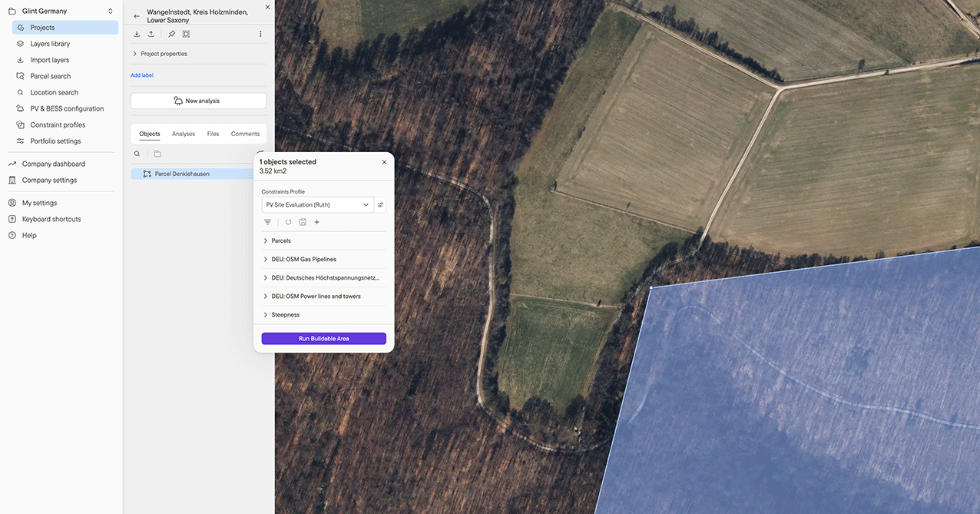Click the search icon in Objects list
The height and width of the screenshot is (514, 980).
137,154
